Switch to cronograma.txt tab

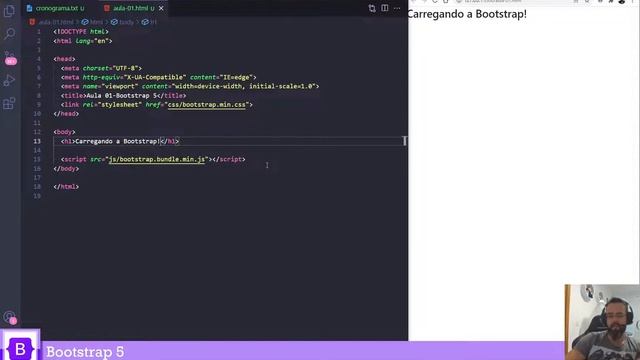(56, 8)
